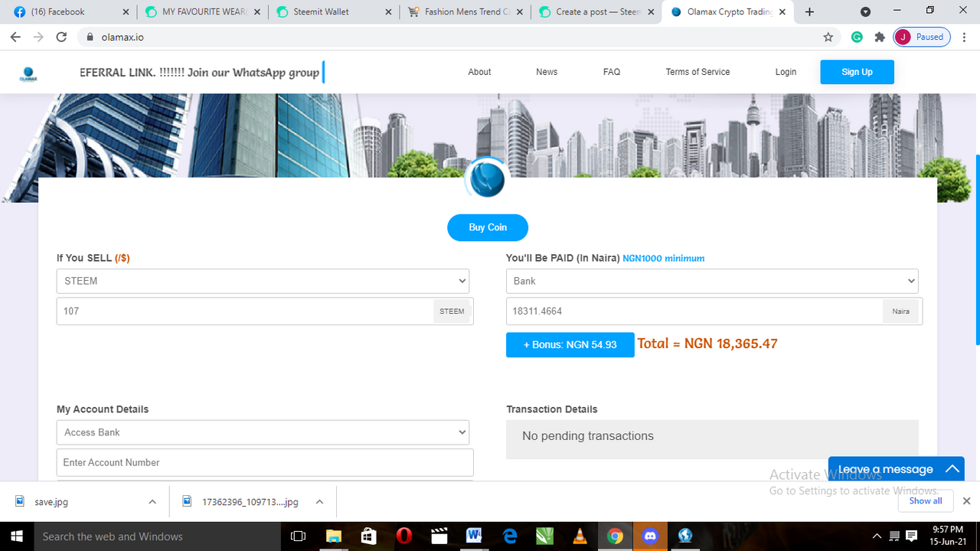
Task: Open Discord from the taskbar
Action: (x=651, y=536)
